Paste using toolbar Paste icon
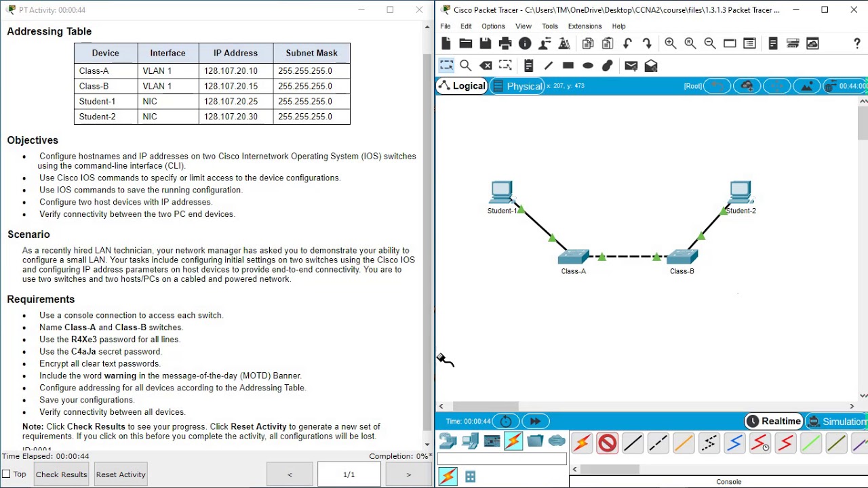Viewport: 868px width, 488px height. [608, 43]
